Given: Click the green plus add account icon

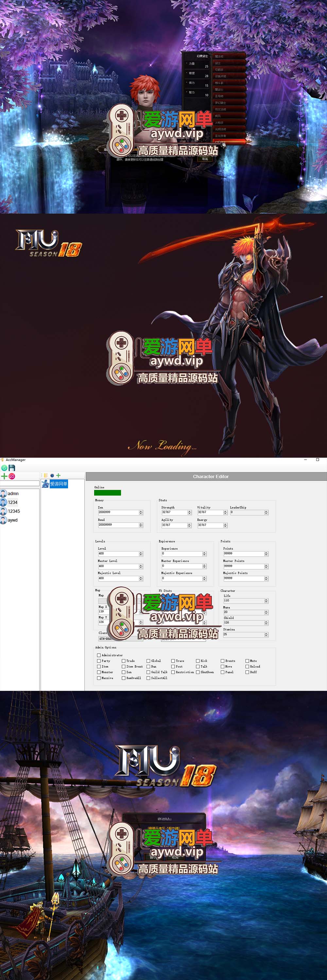Looking at the screenshot, I should click(x=4, y=476).
